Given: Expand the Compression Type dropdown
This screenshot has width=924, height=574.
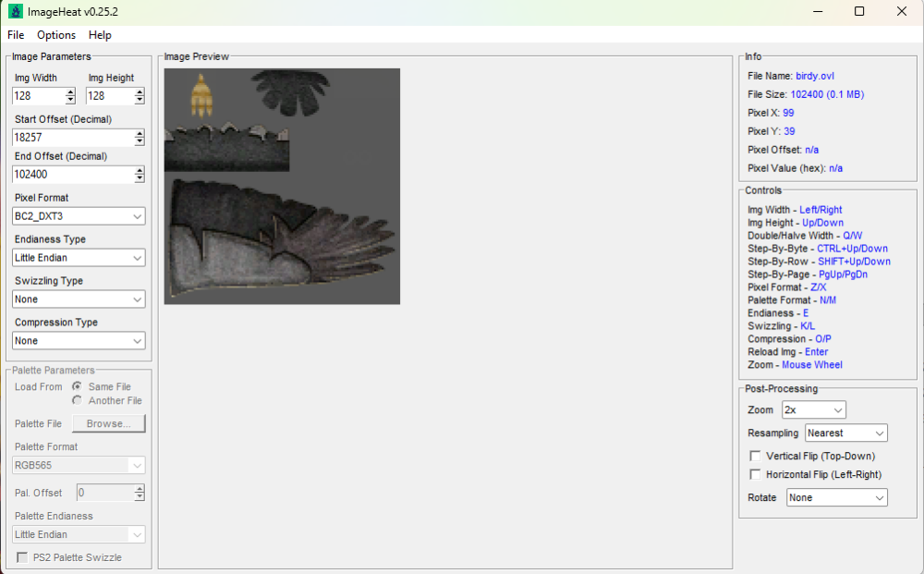Looking at the screenshot, I should click(79, 341).
